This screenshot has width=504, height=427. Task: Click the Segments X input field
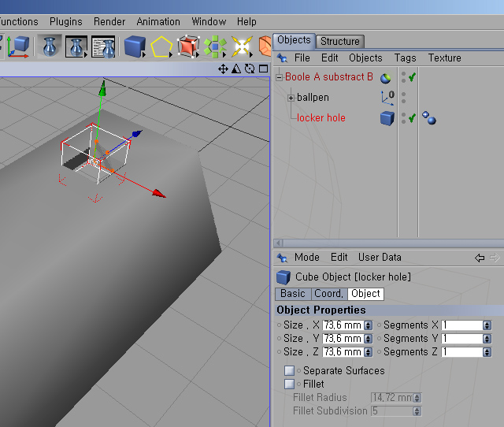click(461, 325)
